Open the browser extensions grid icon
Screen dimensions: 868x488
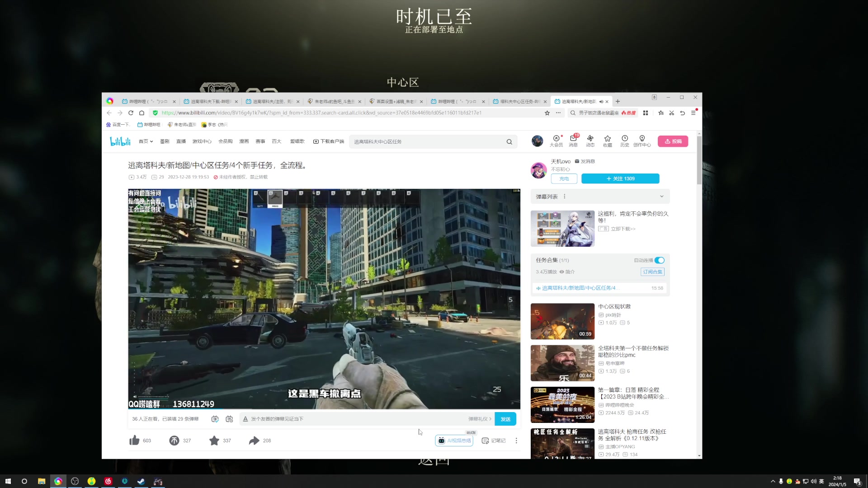pos(646,113)
